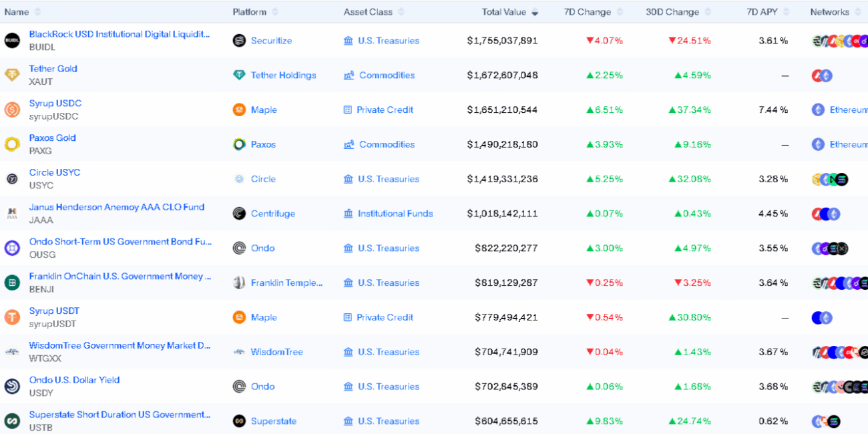Click the Ethereum network icon for Syrup USDC
The height and width of the screenshot is (434, 868).
(818, 110)
